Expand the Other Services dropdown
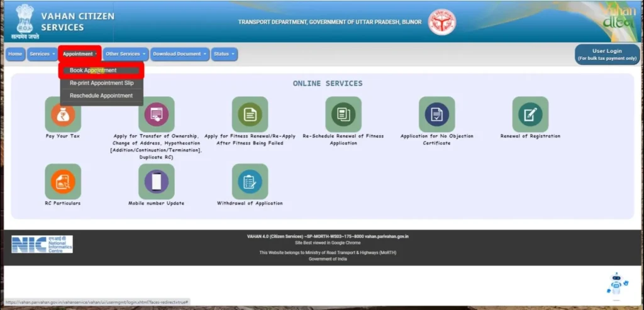Screen dimensions: 644x310 coord(126,54)
